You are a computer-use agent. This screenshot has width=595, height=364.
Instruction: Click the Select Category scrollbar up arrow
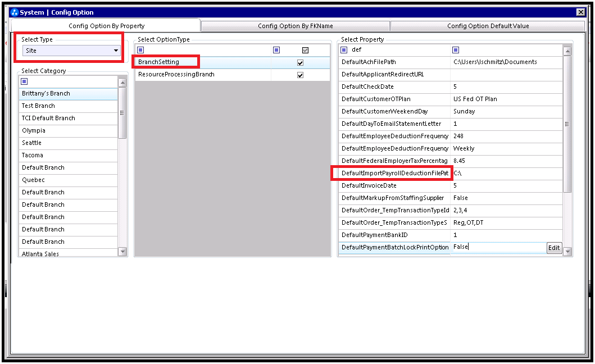coord(122,83)
